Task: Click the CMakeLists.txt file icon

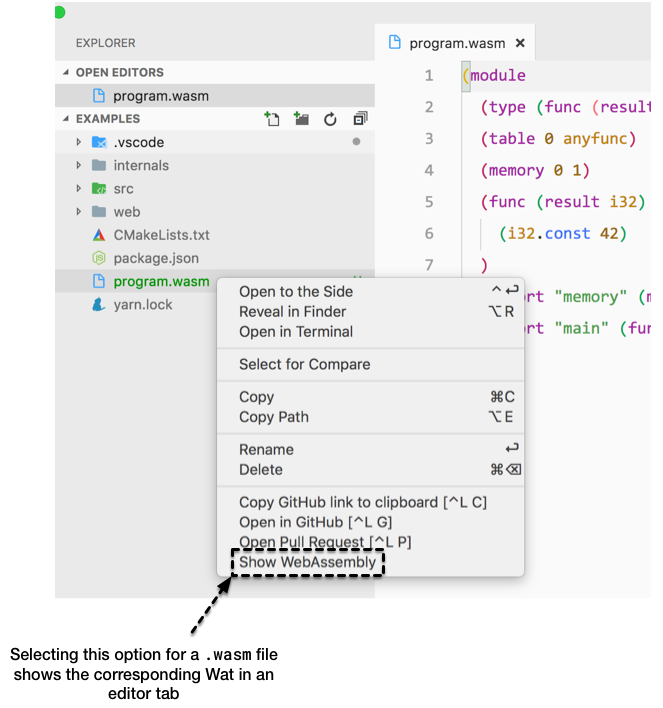Action: (x=99, y=235)
